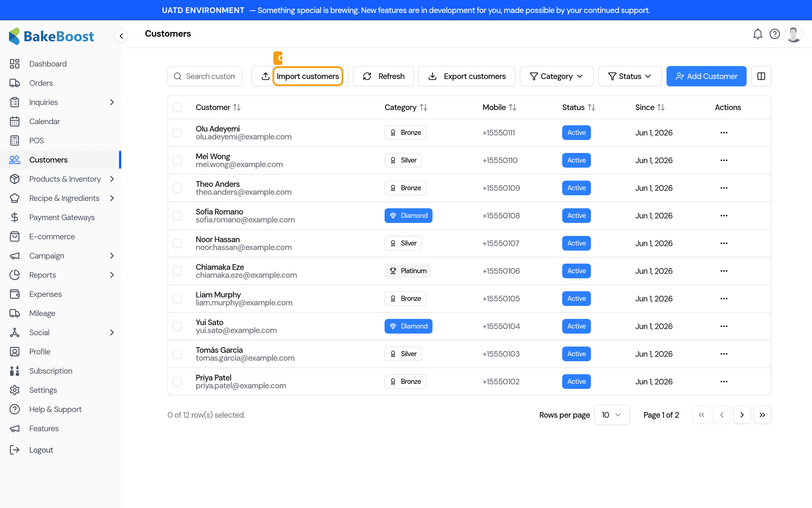
Task: Expand the Social submenu
Action: (112, 333)
